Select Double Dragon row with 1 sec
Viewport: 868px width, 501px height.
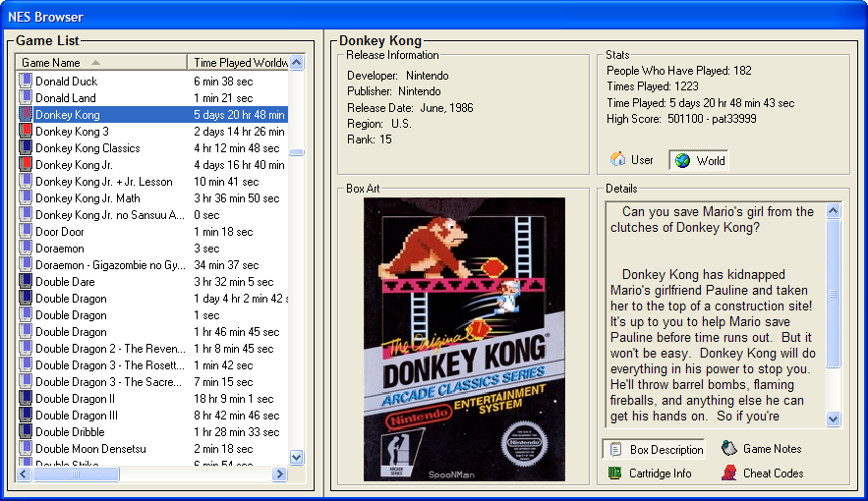tap(152, 314)
